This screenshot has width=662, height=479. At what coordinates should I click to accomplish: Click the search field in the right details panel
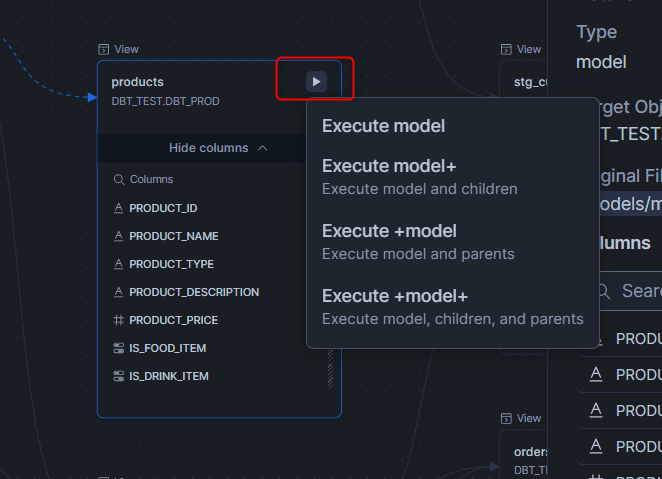630,291
